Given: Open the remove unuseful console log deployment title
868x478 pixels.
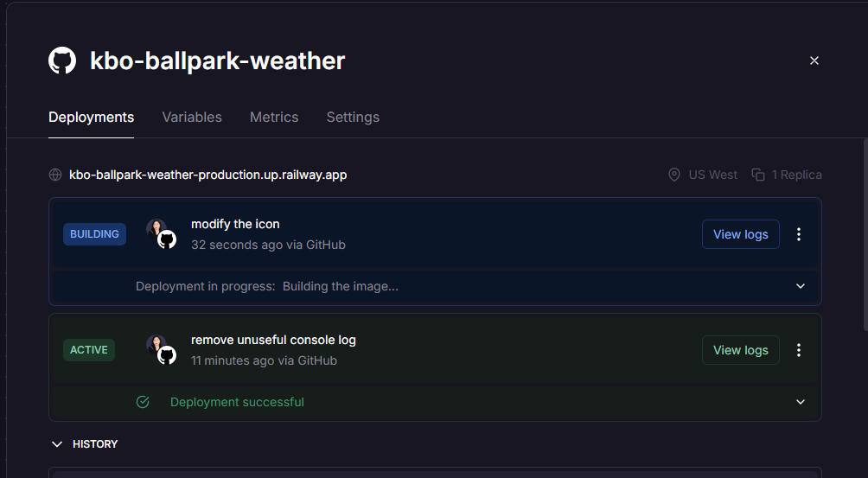Looking at the screenshot, I should pyautogui.click(x=273, y=340).
